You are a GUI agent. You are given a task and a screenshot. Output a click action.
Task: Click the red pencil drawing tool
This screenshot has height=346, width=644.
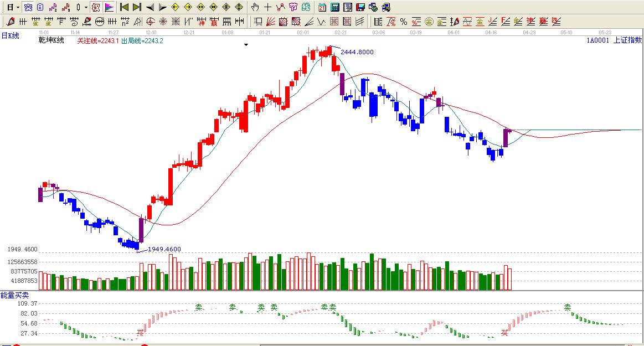[11, 22]
